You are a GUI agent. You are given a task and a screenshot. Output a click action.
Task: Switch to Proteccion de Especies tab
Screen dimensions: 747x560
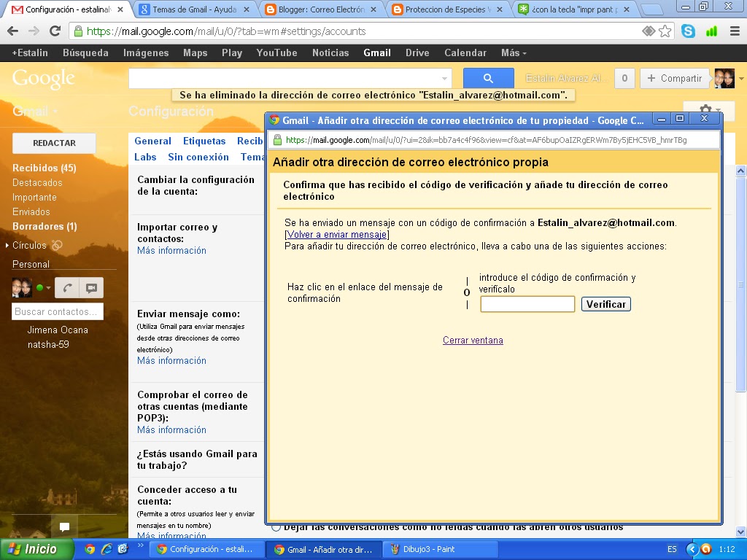(448, 9)
